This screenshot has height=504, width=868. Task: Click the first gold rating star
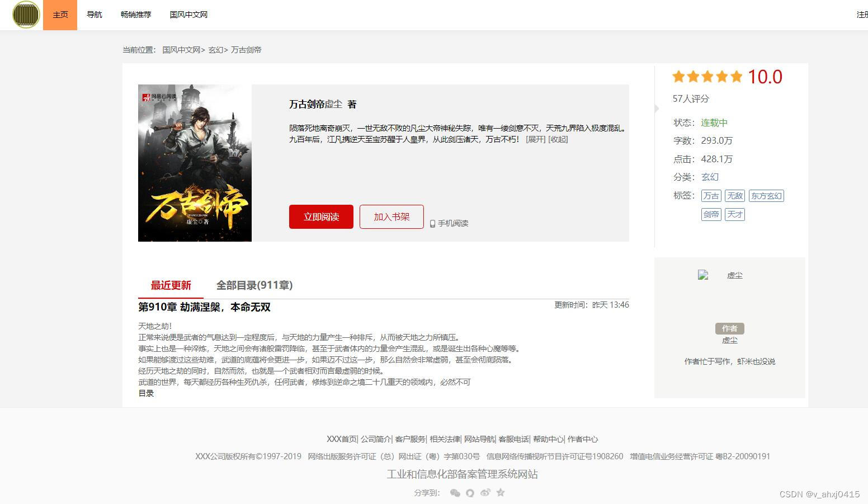(678, 76)
